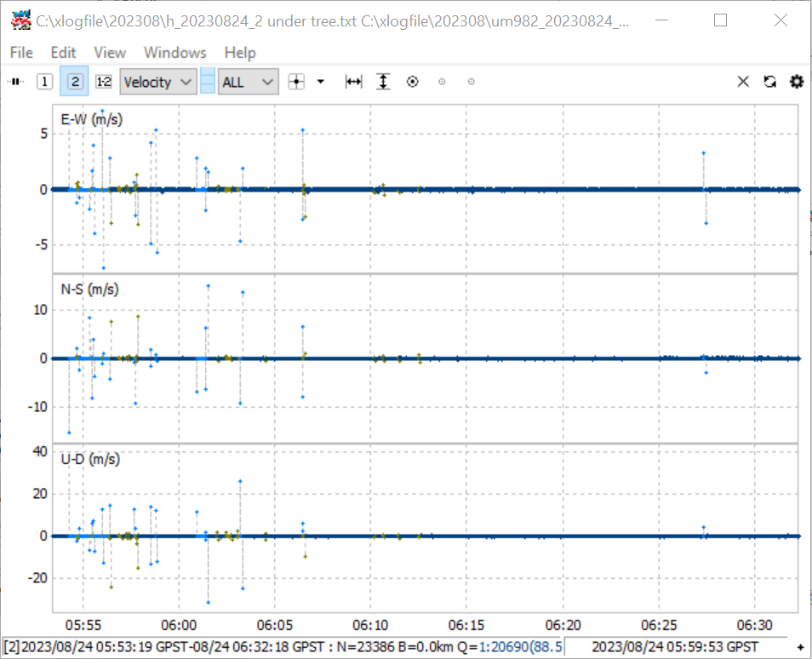Screen dimensions: 812x659
Task: Expand the arrow beside the crosshair icon
Action: click(x=321, y=82)
